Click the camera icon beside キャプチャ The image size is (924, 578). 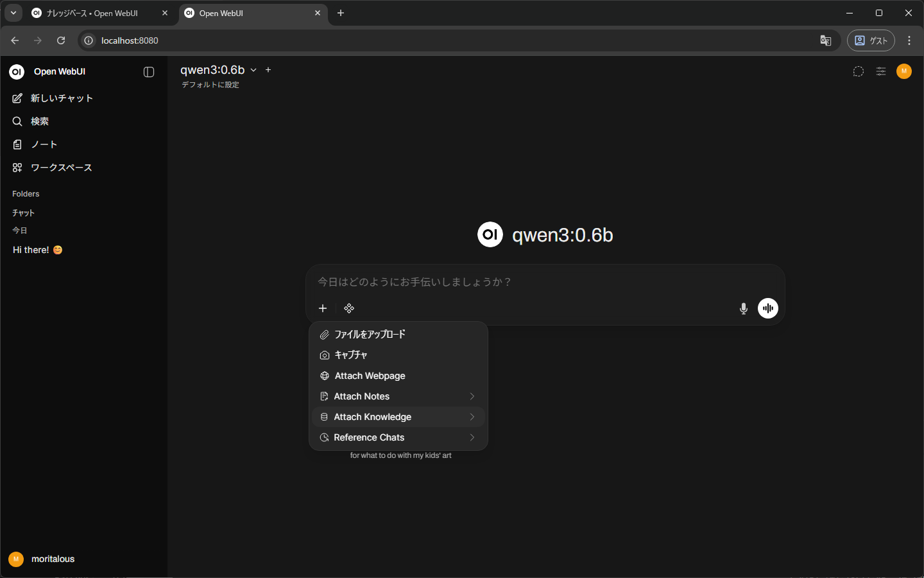pyautogui.click(x=325, y=355)
